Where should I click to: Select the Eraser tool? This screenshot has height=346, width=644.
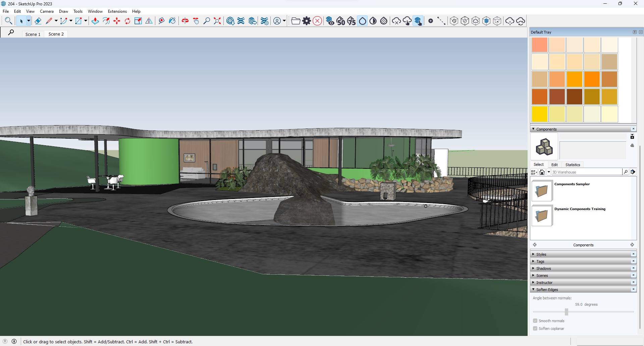coord(38,20)
